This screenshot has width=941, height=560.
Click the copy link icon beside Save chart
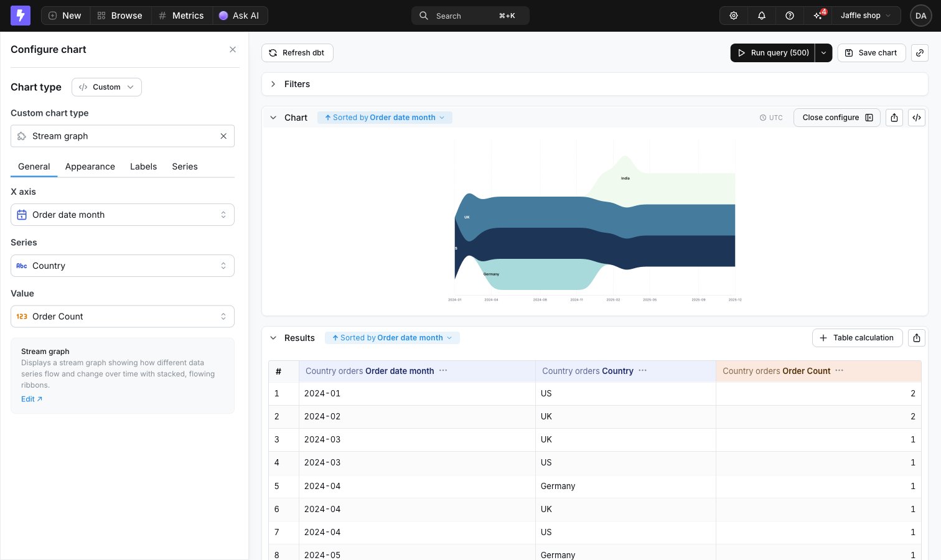pos(920,53)
